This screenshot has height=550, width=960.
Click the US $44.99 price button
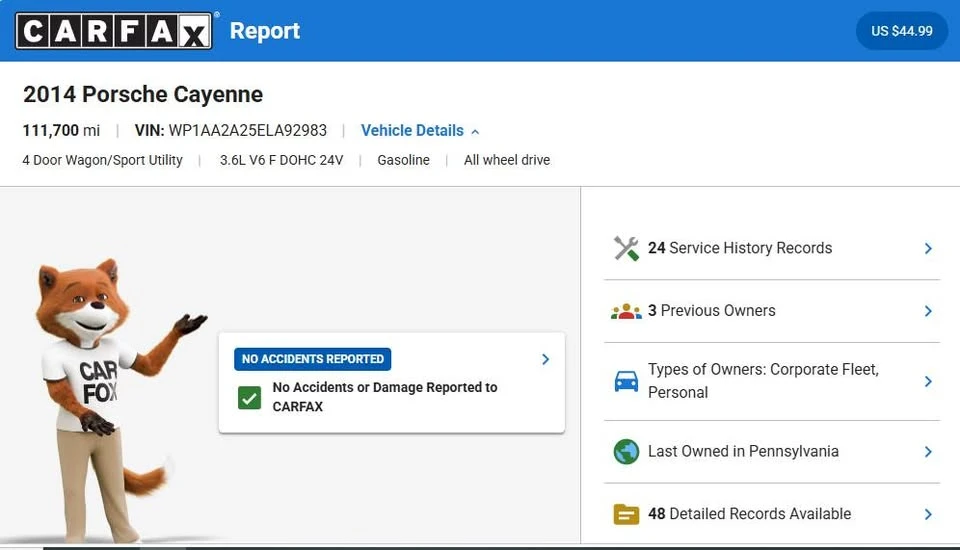tap(902, 31)
